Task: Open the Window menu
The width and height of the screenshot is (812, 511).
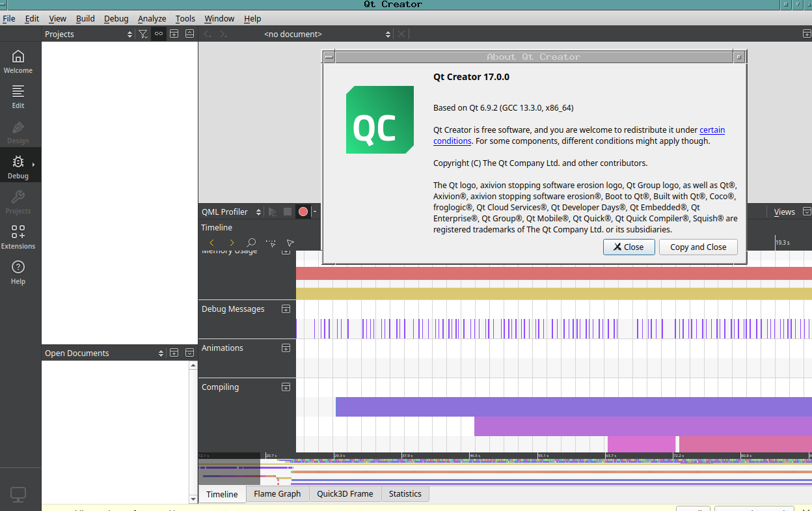Action: pos(220,18)
